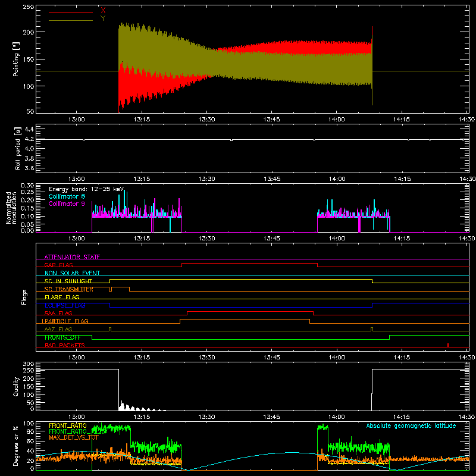Click the Degrees or % axis label
This screenshot has width=476, height=476.
click(x=16, y=446)
